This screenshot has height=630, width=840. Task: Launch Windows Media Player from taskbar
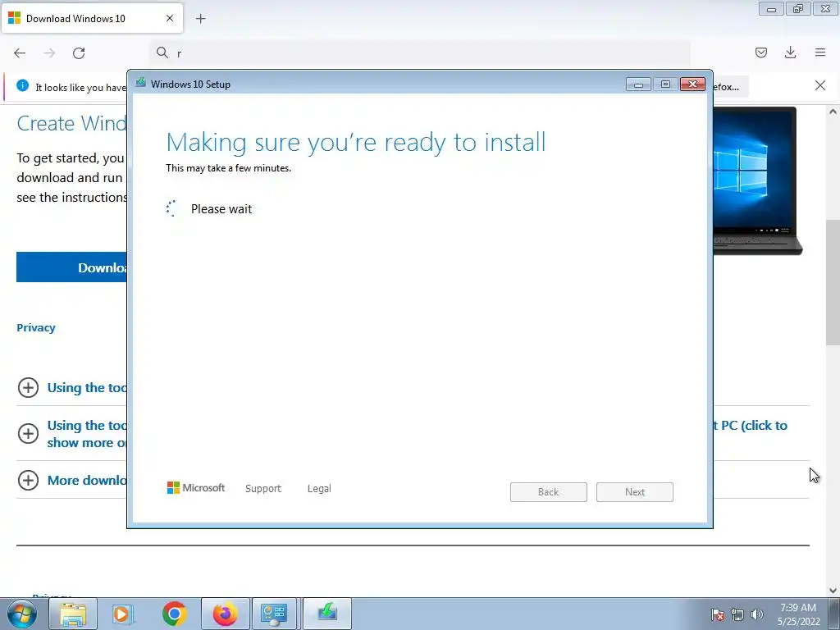click(123, 614)
